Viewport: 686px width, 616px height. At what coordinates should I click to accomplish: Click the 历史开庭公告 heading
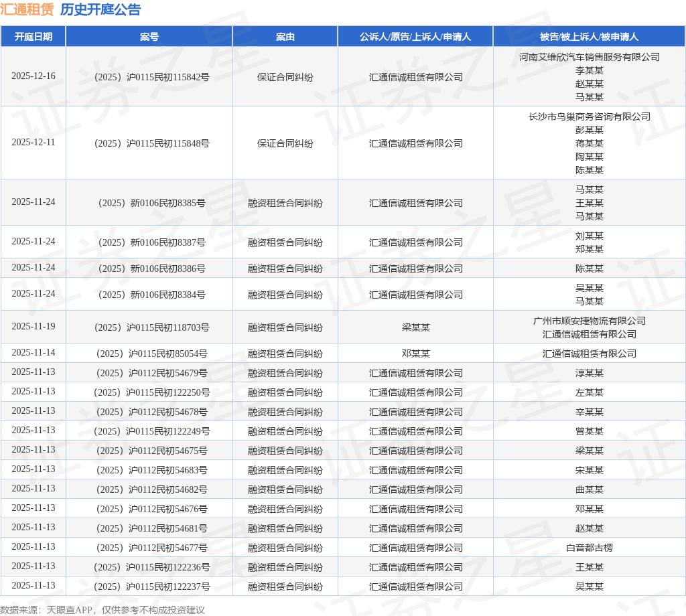point(100,9)
